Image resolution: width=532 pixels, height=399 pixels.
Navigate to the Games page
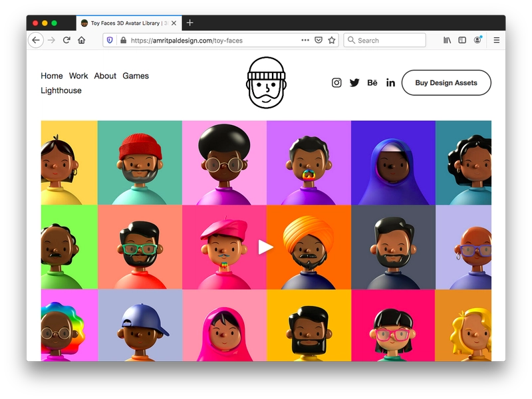pos(136,76)
